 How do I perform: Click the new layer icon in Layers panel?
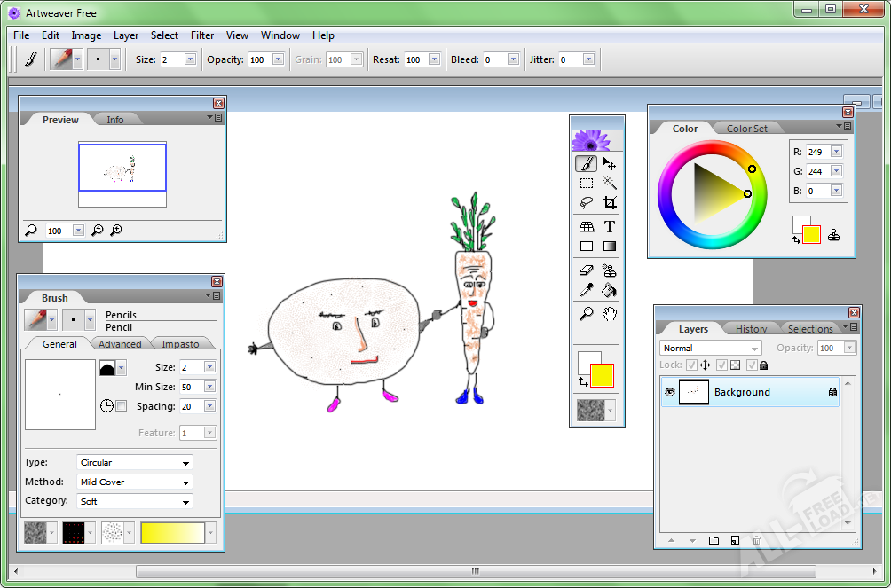[x=735, y=540]
